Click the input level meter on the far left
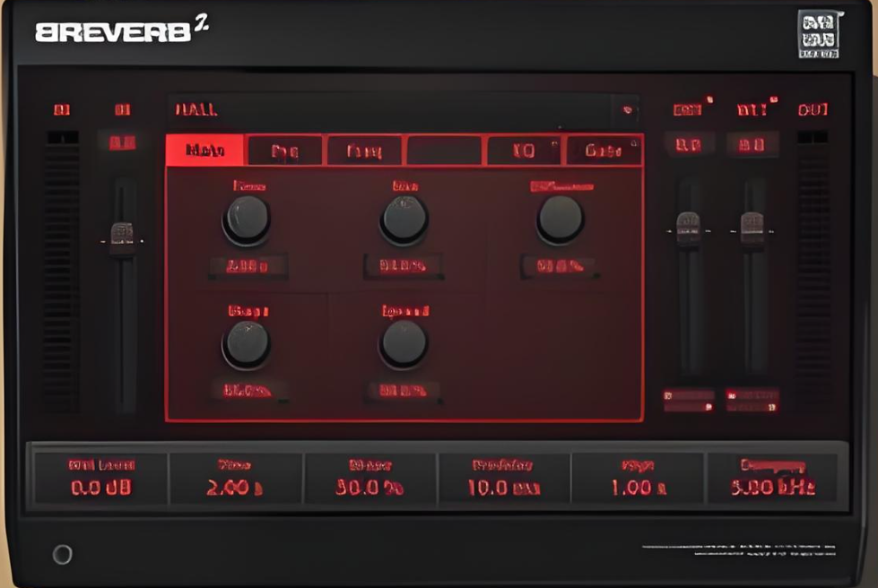The width and height of the screenshot is (878, 588). [x=62, y=272]
